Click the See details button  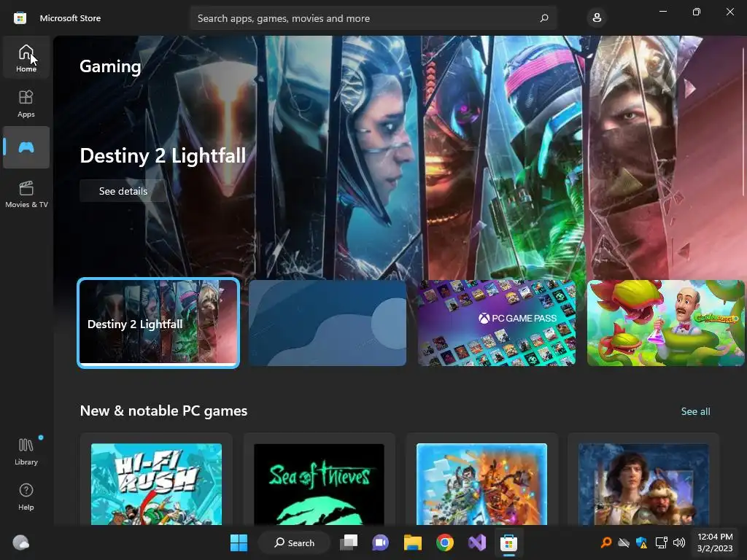tap(123, 191)
